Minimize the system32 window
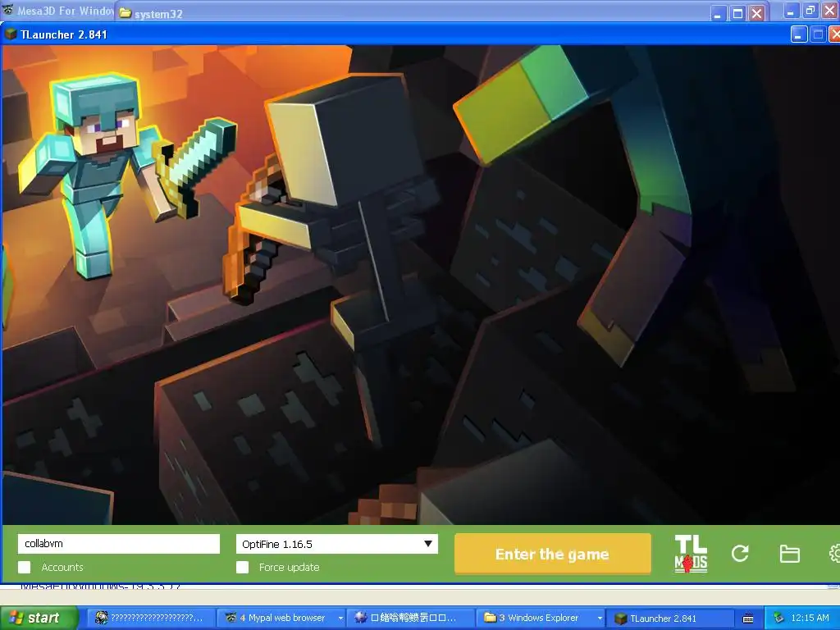This screenshot has width=840, height=630. 719,14
